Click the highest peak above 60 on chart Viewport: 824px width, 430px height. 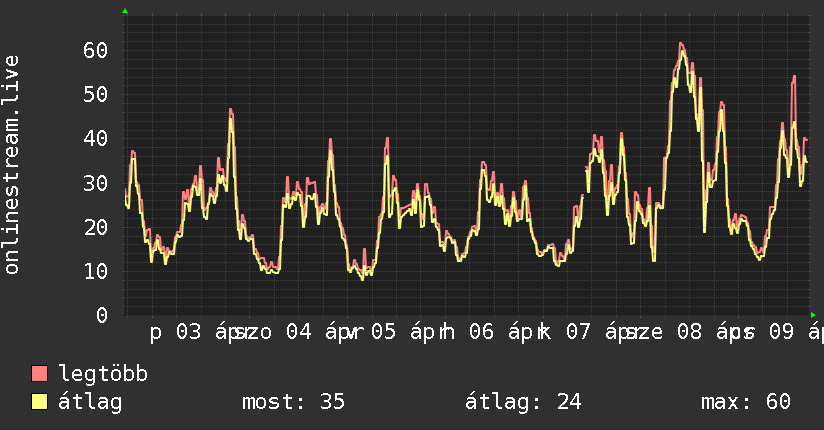click(681, 44)
